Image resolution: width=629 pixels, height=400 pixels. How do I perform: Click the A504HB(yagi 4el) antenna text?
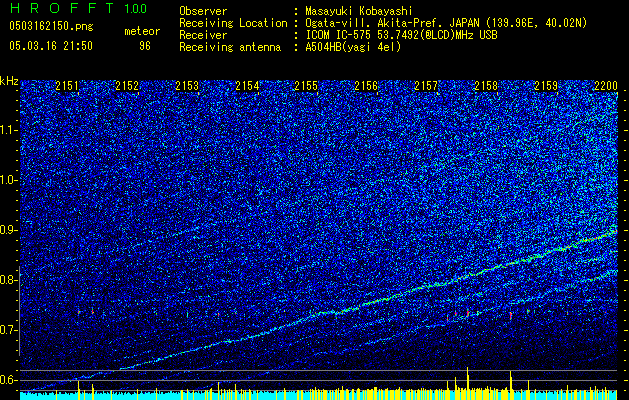(x=353, y=47)
